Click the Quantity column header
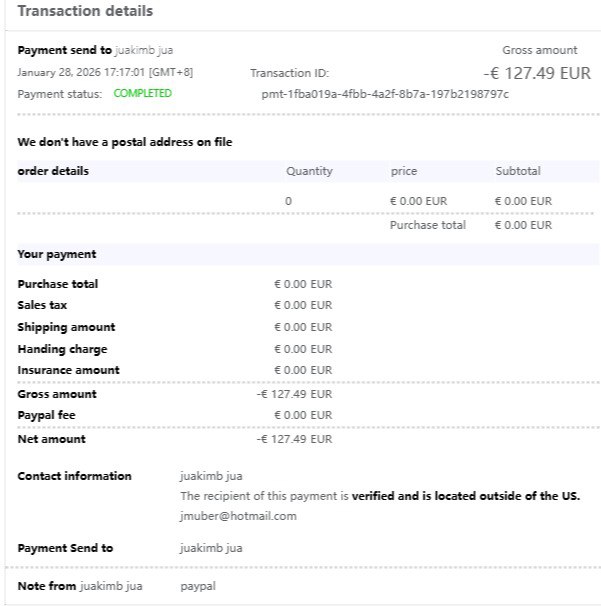The width and height of the screenshot is (601, 606). (309, 171)
